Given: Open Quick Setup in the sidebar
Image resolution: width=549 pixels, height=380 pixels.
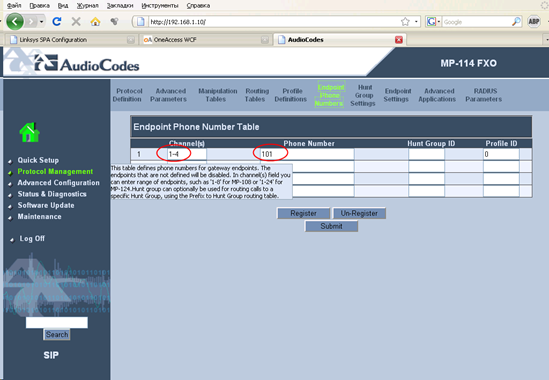Looking at the screenshot, I should click(x=38, y=160).
